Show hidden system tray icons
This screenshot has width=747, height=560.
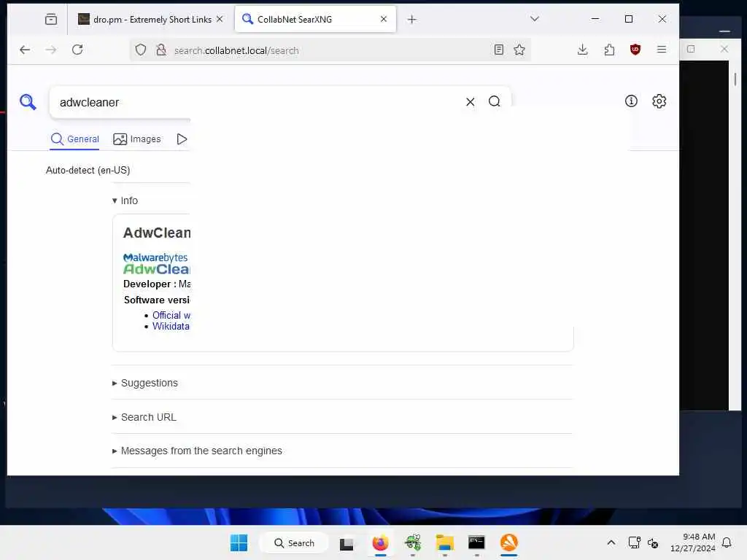coord(611,542)
